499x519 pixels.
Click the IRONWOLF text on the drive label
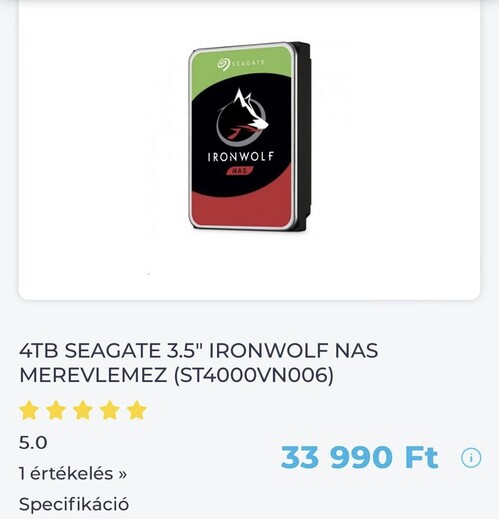tap(241, 157)
